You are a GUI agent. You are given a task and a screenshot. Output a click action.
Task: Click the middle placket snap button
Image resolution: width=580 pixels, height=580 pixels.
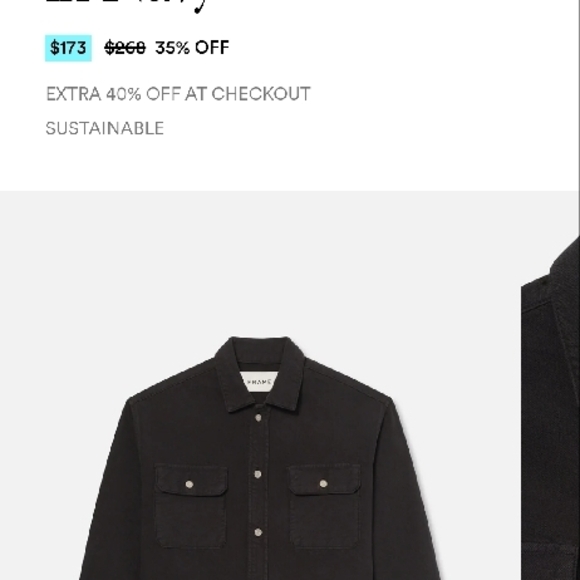coord(258,474)
